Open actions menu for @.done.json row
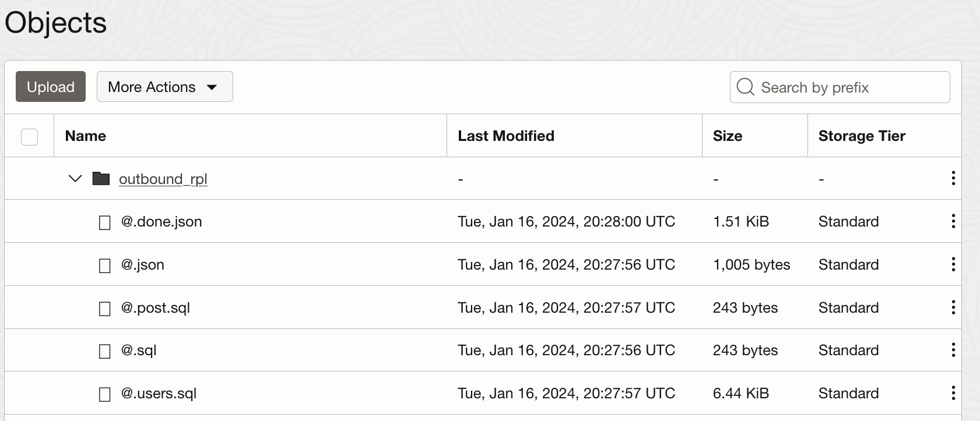Image resolution: width=980 pixels, height=421 pixels. (x=953, y=221)
